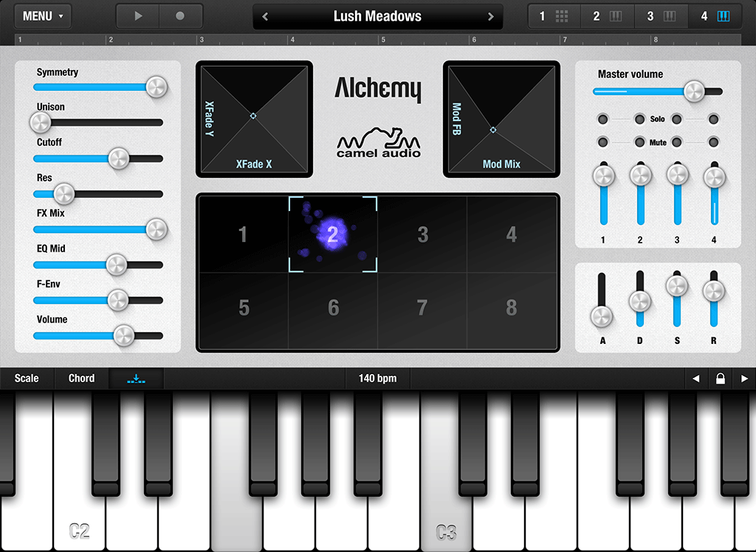The image size is (756, 552).
Task: Mute channel 1
Action: [x=602, y=142]
